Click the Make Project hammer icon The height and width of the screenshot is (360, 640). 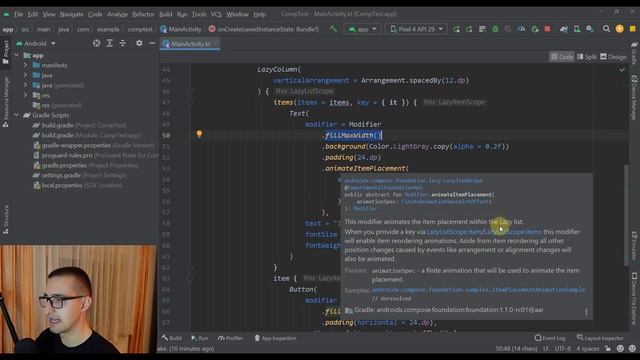coord(333,29)
